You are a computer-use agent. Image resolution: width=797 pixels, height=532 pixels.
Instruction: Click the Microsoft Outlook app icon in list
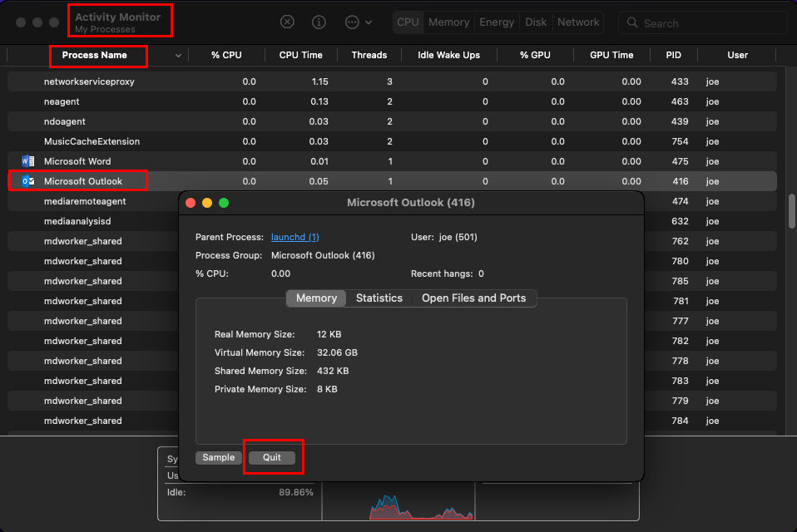click(x=28, y=181)
